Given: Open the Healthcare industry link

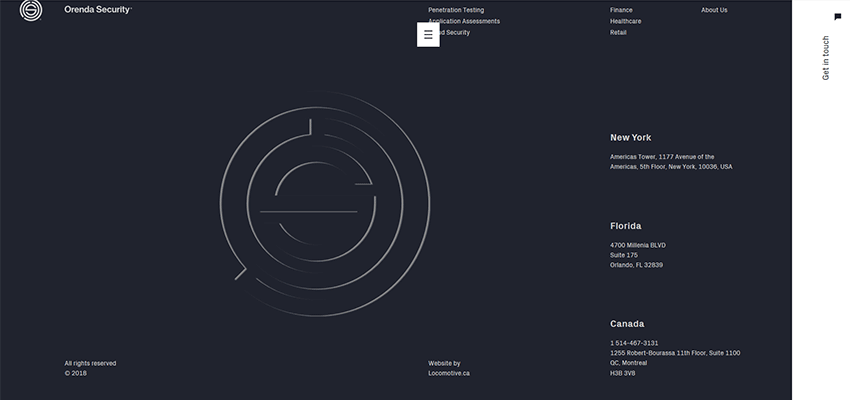Looking at the screenshot, I should (625, 21).
